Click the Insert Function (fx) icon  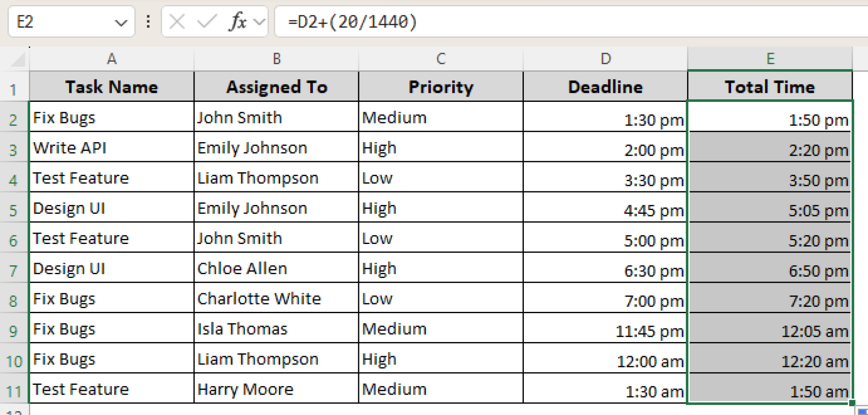click(237, 21)
